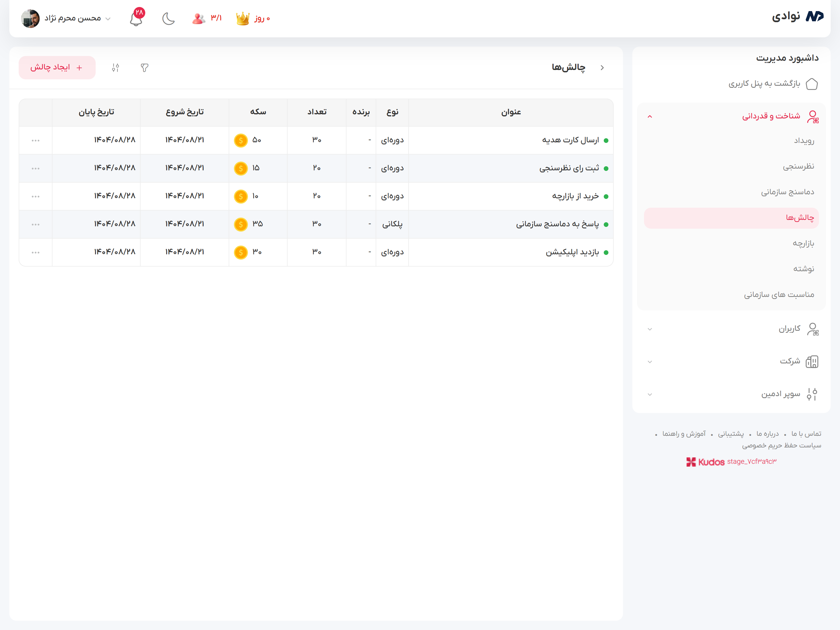The height and width of the screenshot is (630, 840).
Task: Select نظرسنجی in the sidebar menu
Action: coord(798,166)
